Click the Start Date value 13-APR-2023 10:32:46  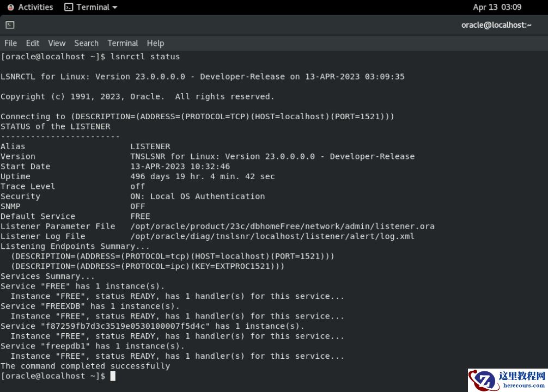tap(180, 166)
